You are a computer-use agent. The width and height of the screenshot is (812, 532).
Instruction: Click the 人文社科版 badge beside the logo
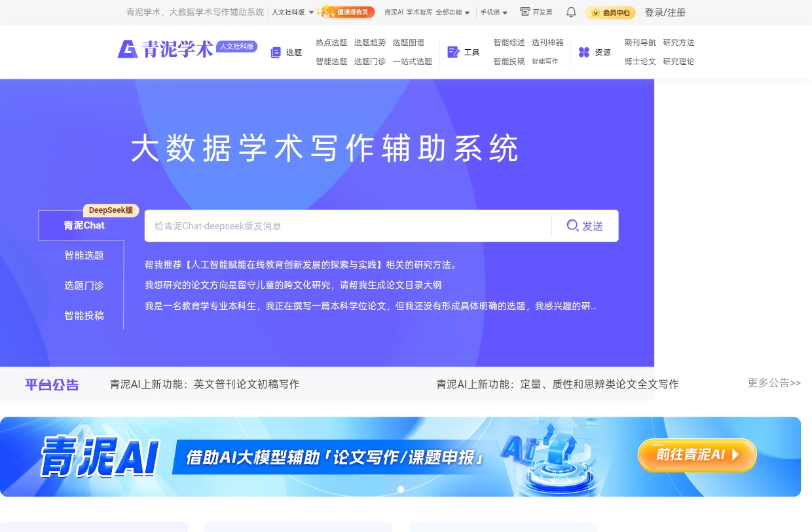pyautogui.click(x=237, y=47)
